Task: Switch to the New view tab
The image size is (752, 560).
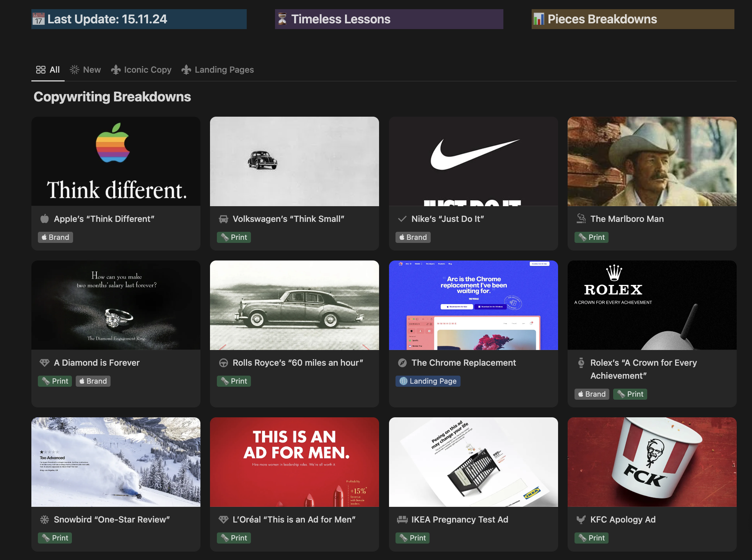Action: coord(86,70)
